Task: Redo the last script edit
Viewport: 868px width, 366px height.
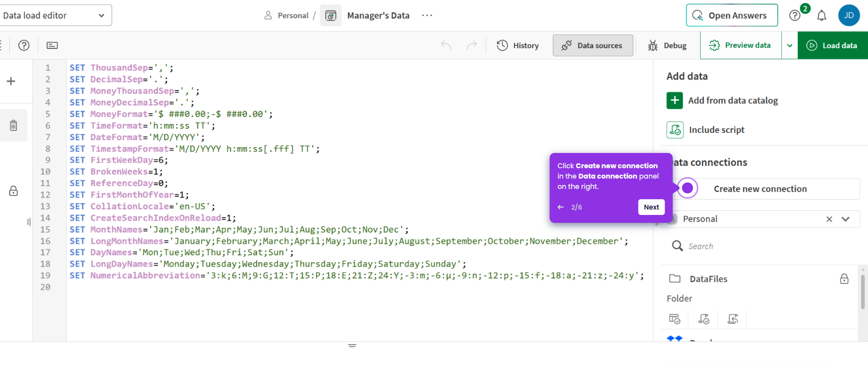Action: click(472, 45)
